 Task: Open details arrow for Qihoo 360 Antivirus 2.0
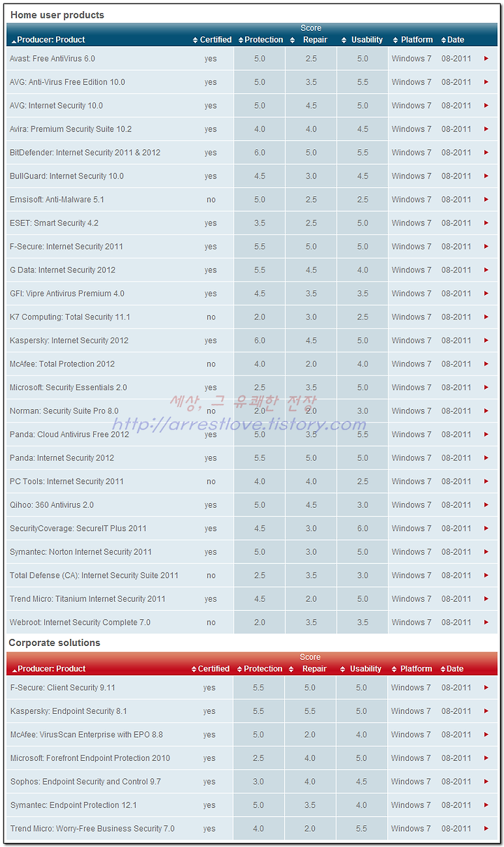coord(486,504)
